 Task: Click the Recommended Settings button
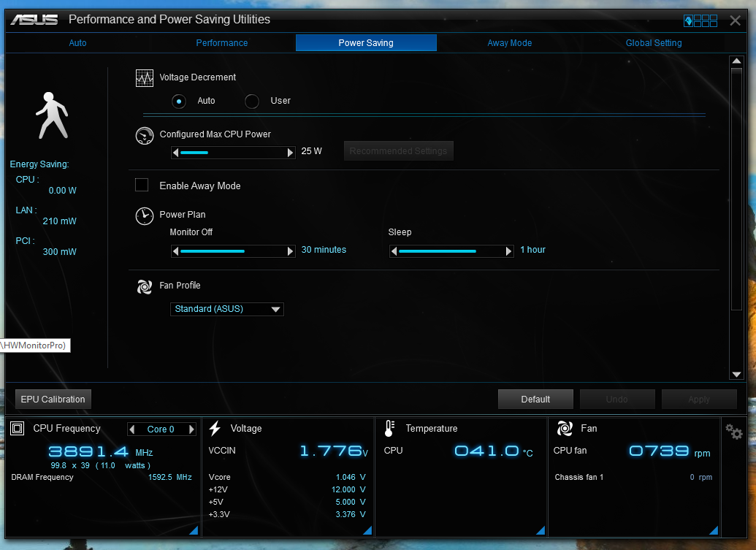tap(398, 151)
